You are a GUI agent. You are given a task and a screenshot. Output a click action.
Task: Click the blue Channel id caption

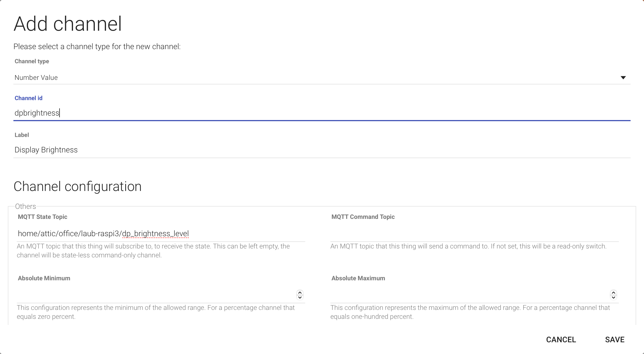click(29, 98)
